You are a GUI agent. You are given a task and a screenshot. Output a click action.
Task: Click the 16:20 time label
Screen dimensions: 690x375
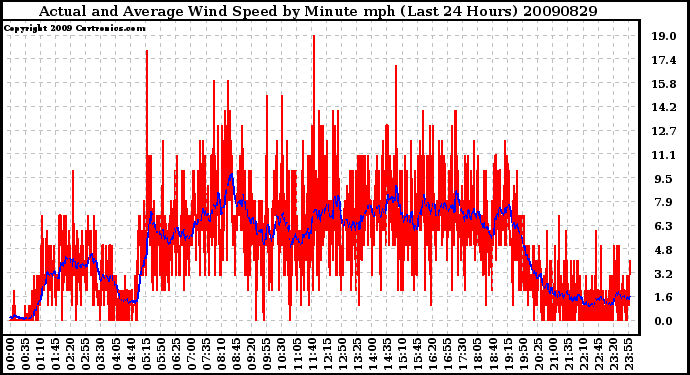433,355
